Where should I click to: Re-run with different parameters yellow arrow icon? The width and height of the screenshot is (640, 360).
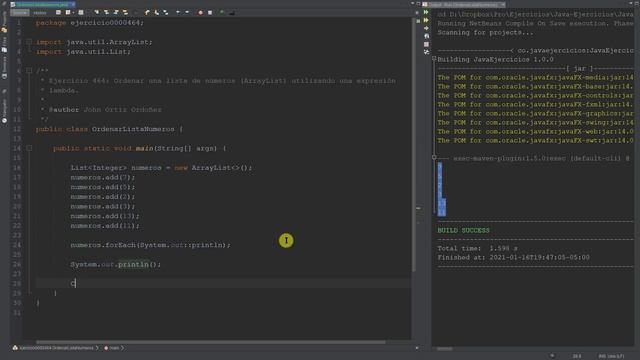point(426,20)
